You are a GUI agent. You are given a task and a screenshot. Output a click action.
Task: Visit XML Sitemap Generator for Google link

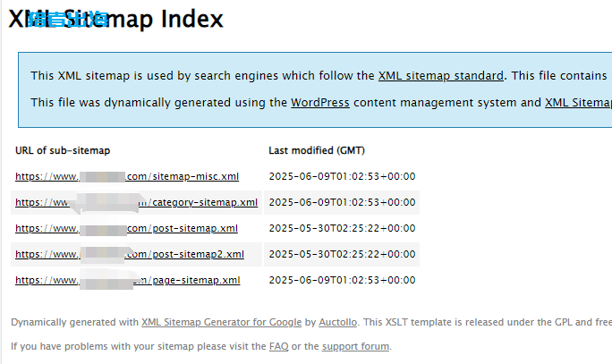tap(221, 322)
